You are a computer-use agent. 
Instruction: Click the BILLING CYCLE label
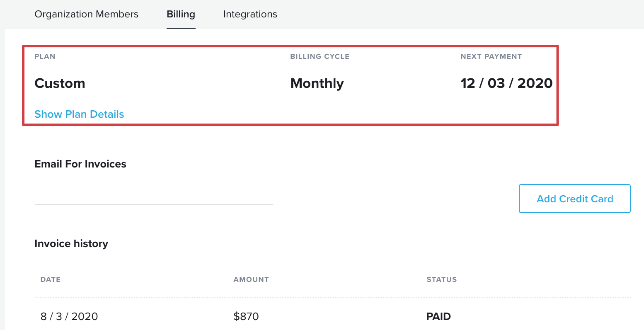[320, 56]
